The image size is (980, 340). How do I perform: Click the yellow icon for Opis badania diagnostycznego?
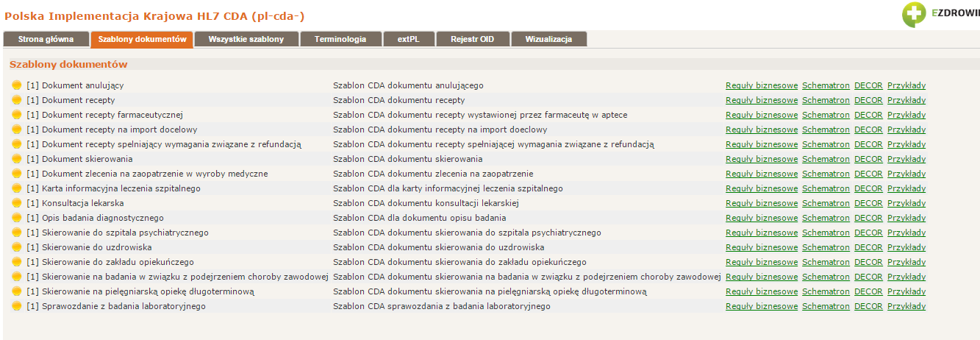coord(17,218)
